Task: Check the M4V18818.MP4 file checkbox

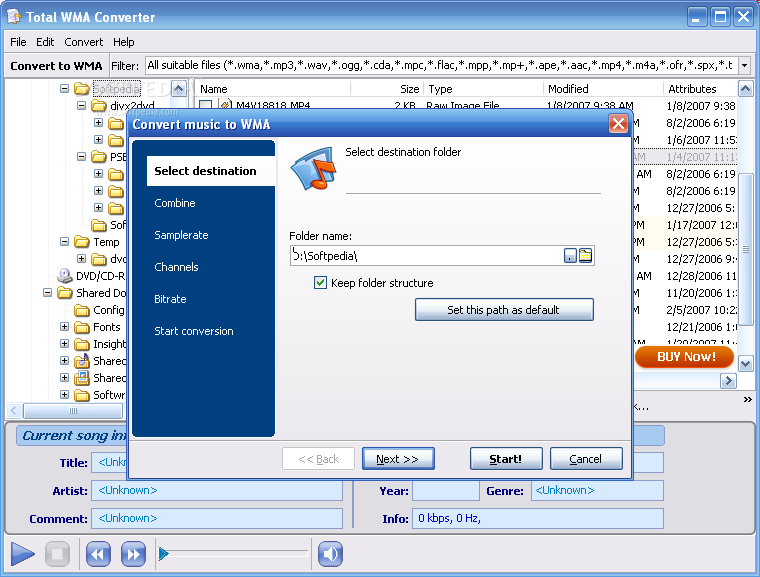Action: point(206,105)
